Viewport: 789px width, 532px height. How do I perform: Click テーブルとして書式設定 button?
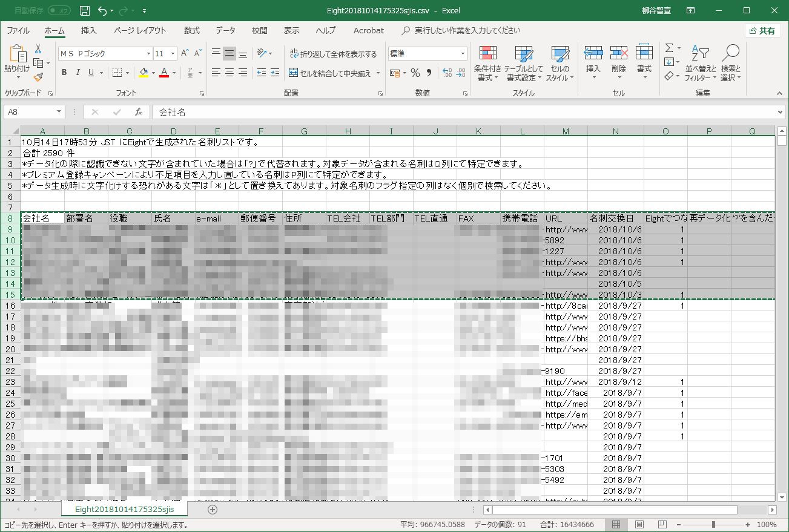(x=524, y=63)
